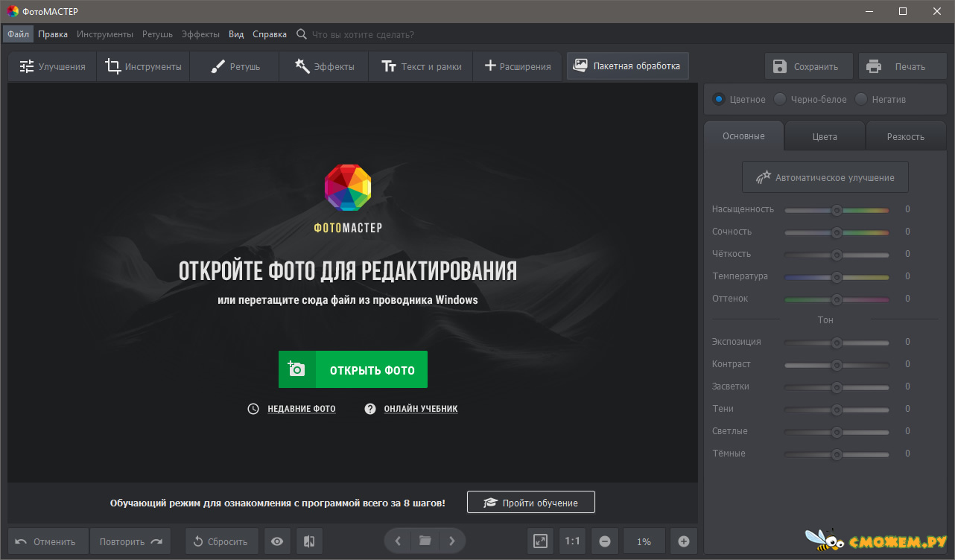
Task: Open the Эффекты magic wand tab
Action: coord(324,66)
